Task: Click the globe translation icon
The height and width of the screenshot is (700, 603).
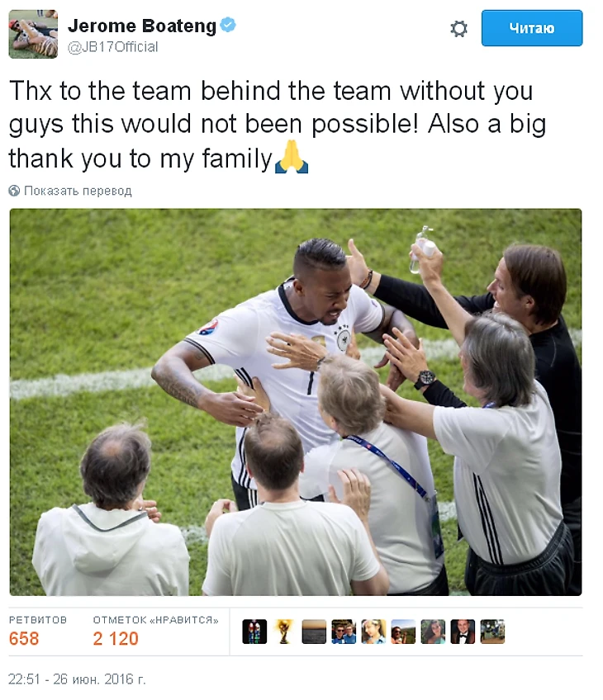Action: click(x=14, y=191)
